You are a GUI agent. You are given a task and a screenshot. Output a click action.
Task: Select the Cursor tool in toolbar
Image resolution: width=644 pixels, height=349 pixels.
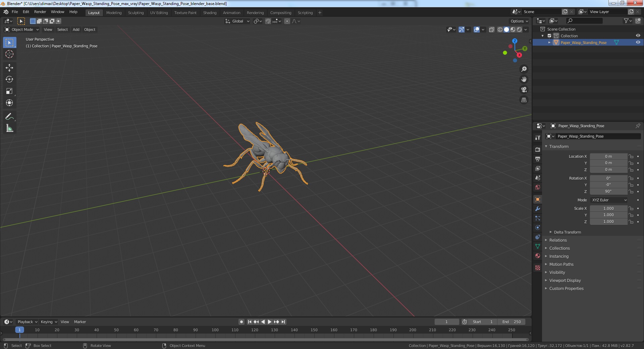(x=9, y=54)
